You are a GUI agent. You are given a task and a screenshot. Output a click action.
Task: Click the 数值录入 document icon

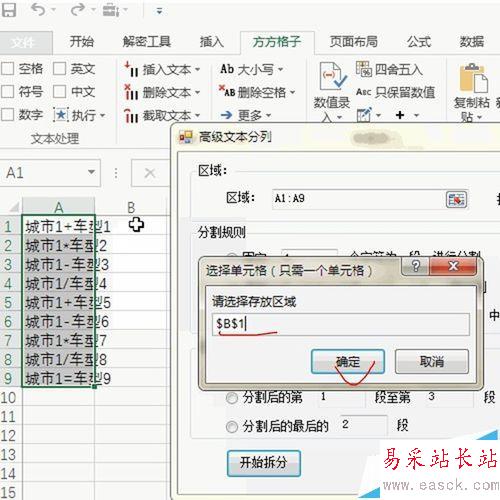(x=333, y=76)
